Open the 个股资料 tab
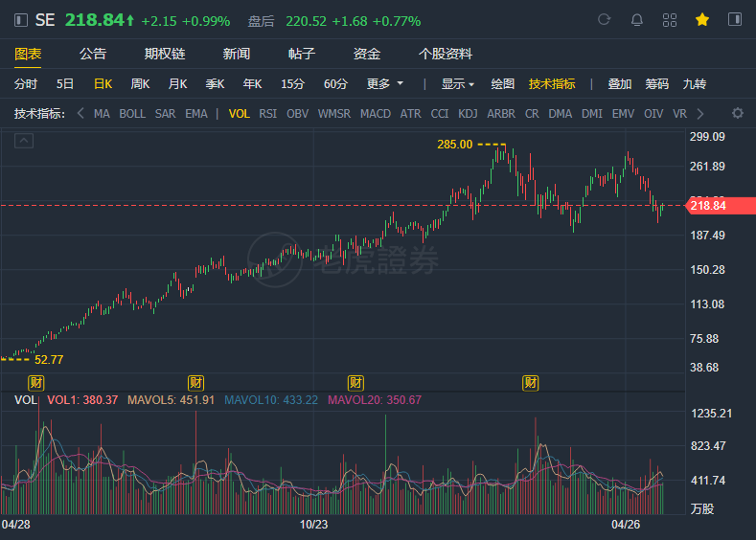The width and height of the screenshot is (756, 540). [446, 54]
